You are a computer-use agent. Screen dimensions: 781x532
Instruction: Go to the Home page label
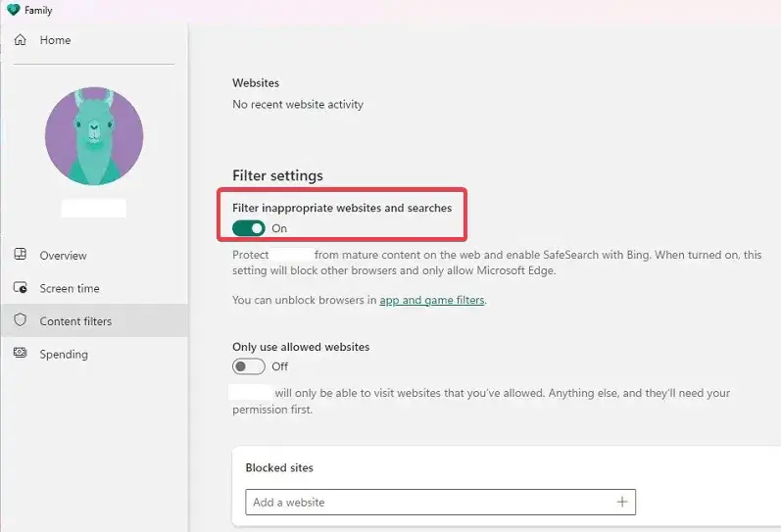[56, 40]
